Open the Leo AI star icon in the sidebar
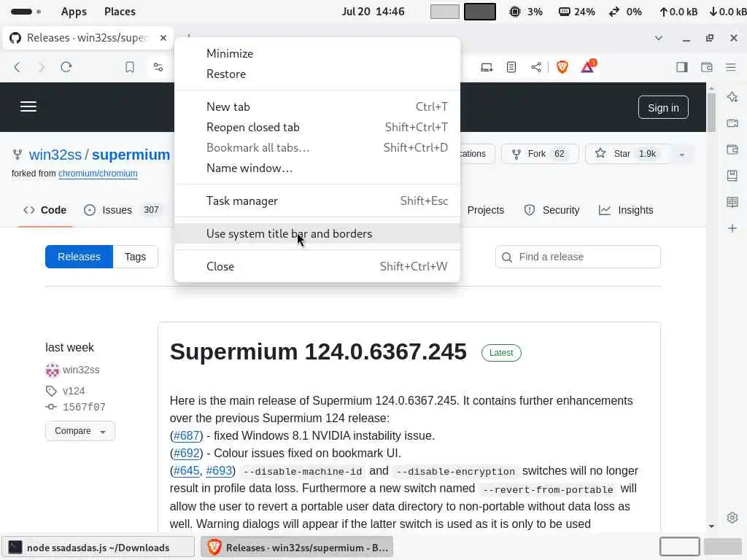 (x=732, y=97)
